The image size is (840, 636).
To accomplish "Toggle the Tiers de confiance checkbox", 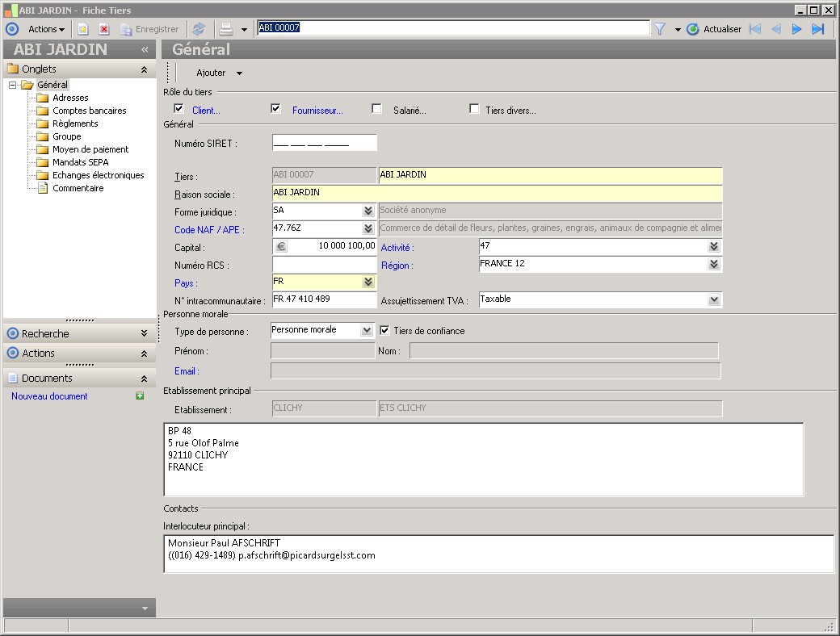I will 385,330.
